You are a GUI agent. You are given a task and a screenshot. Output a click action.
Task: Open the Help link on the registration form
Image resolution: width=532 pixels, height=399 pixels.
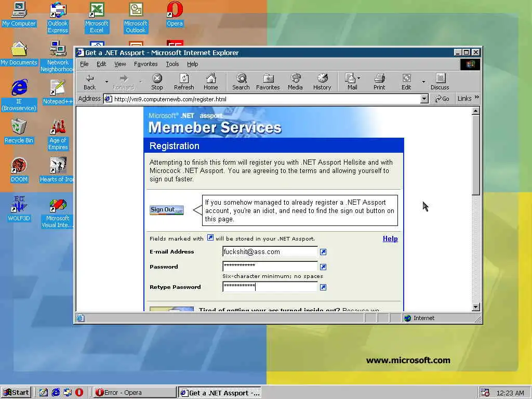click(x=390, y=239)
